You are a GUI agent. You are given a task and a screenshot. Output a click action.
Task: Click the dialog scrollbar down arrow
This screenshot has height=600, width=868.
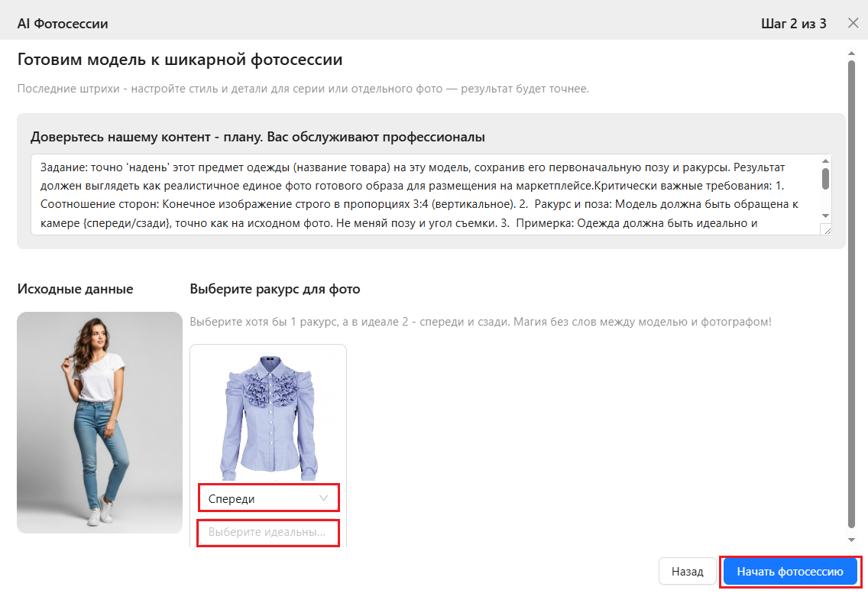pyautogui.click(x=852, y=540)
